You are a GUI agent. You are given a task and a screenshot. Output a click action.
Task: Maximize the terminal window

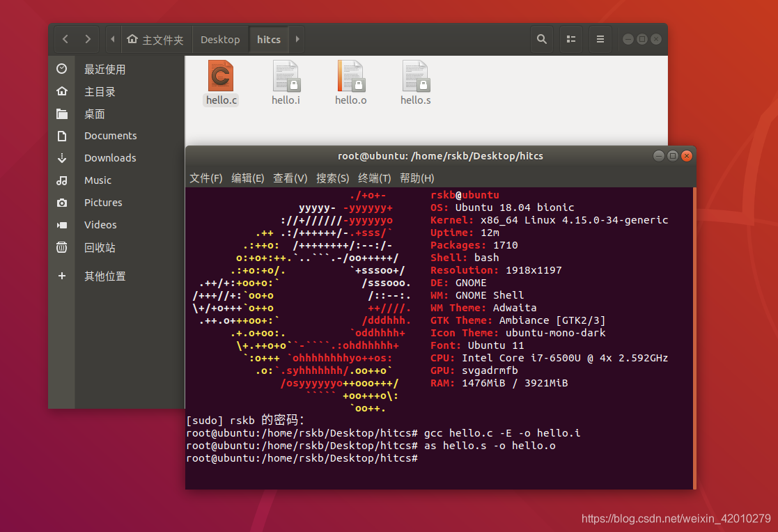(672, 156)
